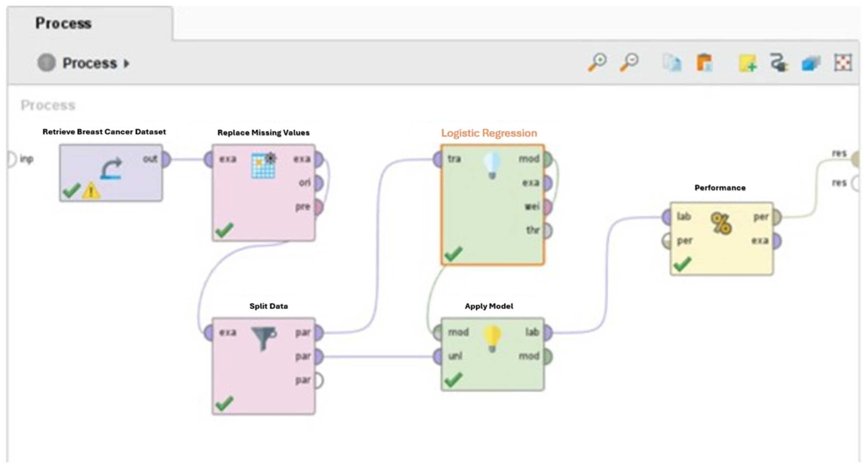This screenshot has height=470, width=868.
Task: Click the auto-fit process view icon
Action: coord(843,63)
